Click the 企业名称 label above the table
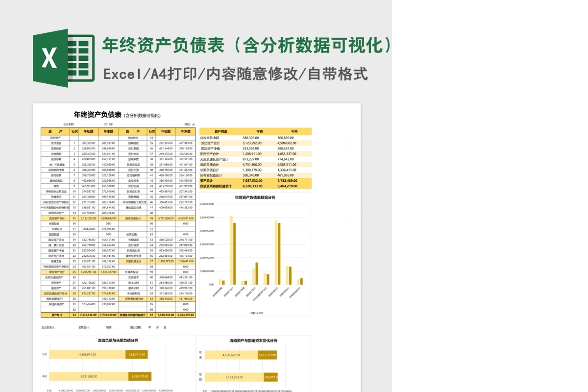Screen dimensions: 588x392 point(68,124)
